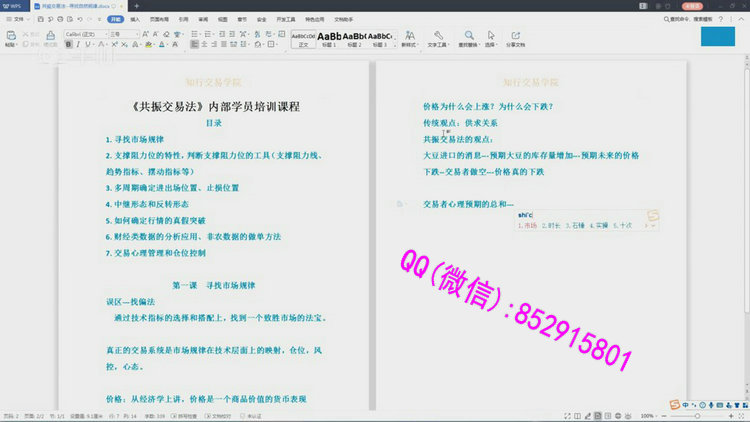Screen dimensions: 750x422
Task: Open the Text Tools icon
Action: pos(438,38)
